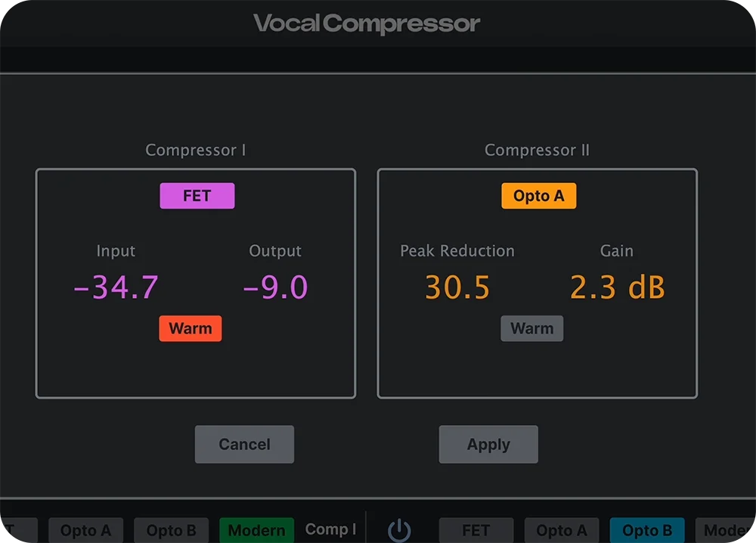Click the Output value -9.0
Screen dimensions: 756x543
[x=275, y=287]
